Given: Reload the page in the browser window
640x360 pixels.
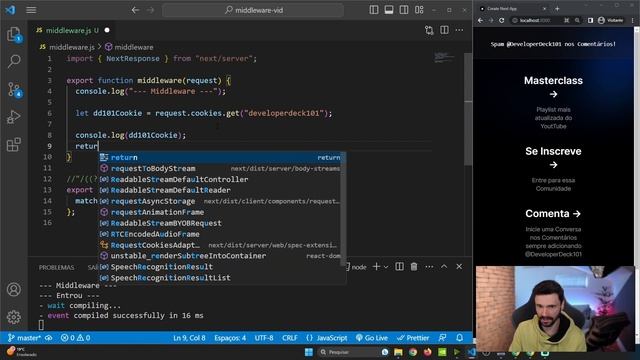Looking at the screenshot, I should click(x=501, y=20).
